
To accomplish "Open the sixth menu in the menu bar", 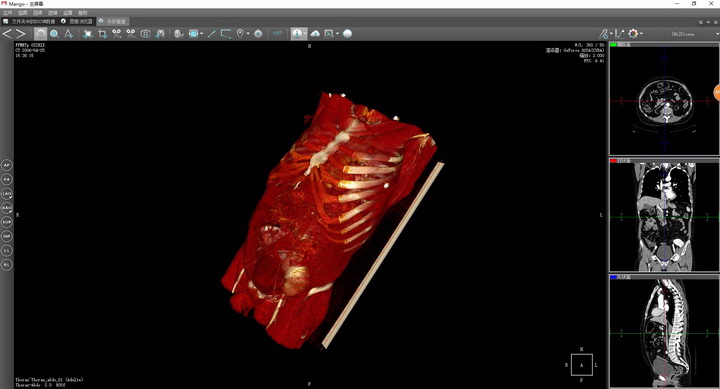I will [x=83, y=13].
